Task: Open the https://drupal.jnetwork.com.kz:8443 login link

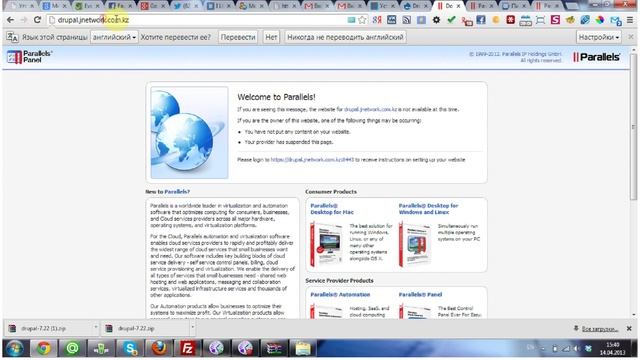Action: pyautogui.click(x=312, y=160)
